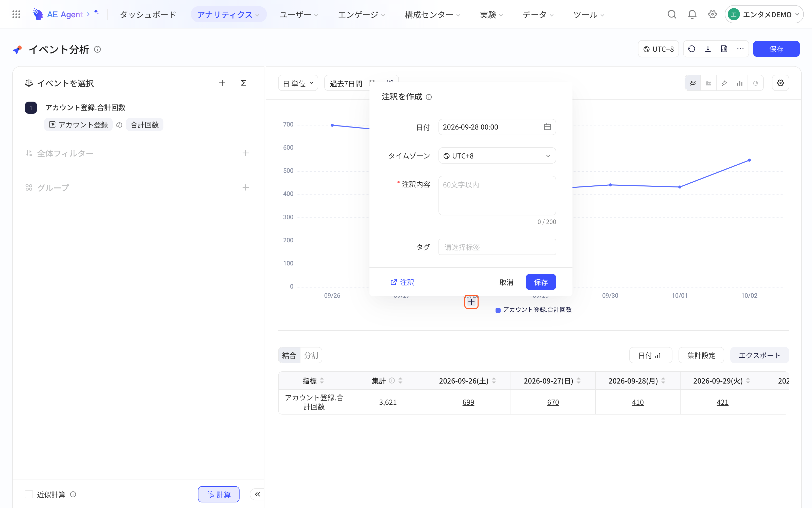Click the sigma formula icon
Image resolution: width=812 pixels, height=508 pixels.
tap(244, 83)
